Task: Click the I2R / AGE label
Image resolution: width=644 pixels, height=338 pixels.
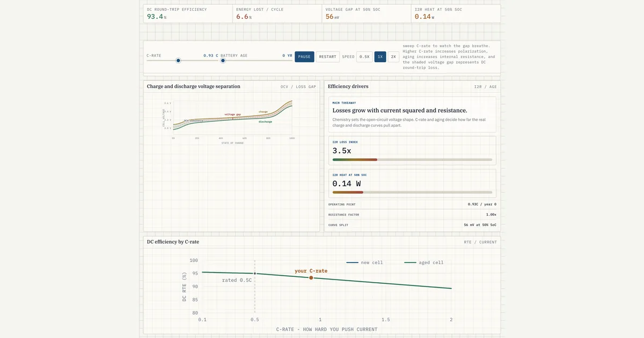Action: [485, 86]
